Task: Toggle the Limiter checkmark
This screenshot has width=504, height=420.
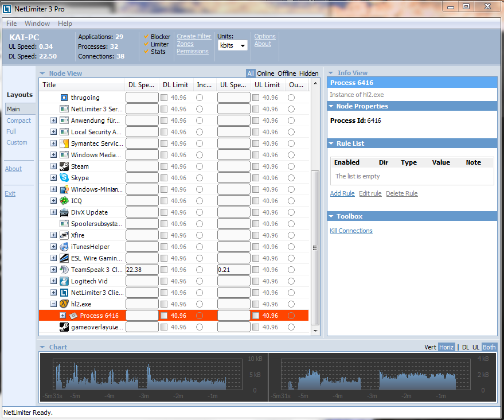Action: (146, 44)
